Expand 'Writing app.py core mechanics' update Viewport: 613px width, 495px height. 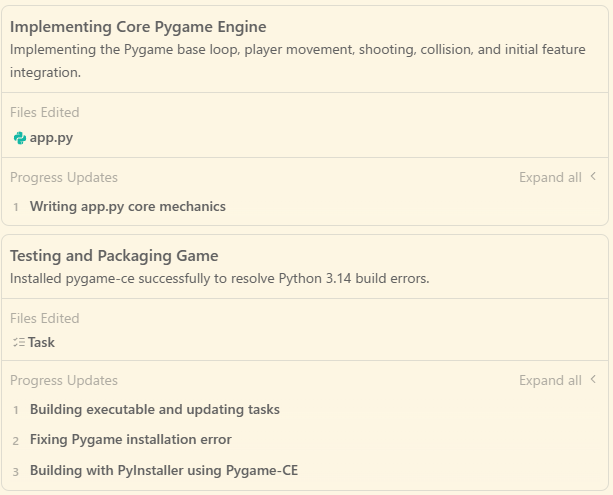(127, 207)
